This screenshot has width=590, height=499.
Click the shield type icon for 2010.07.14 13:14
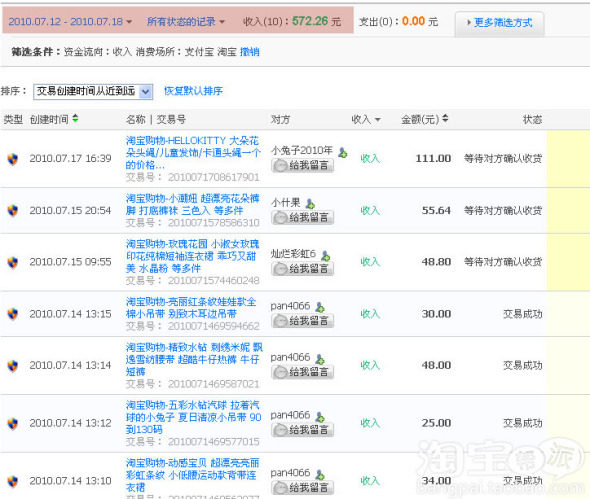[x=12, y=365]
